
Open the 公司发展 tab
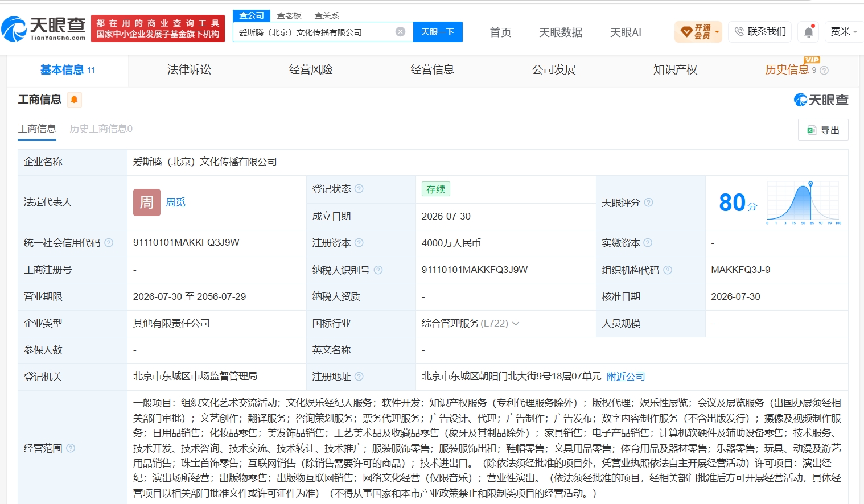(554, 70)
